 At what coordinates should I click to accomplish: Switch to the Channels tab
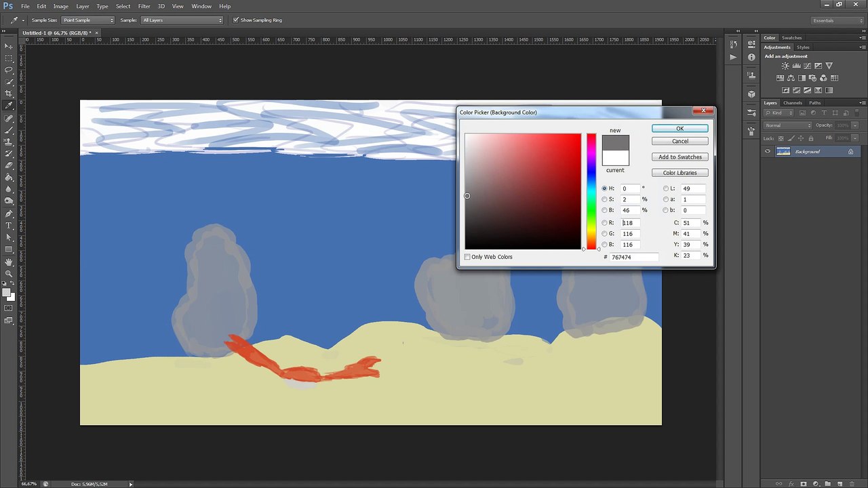click(x=793, y=103)
